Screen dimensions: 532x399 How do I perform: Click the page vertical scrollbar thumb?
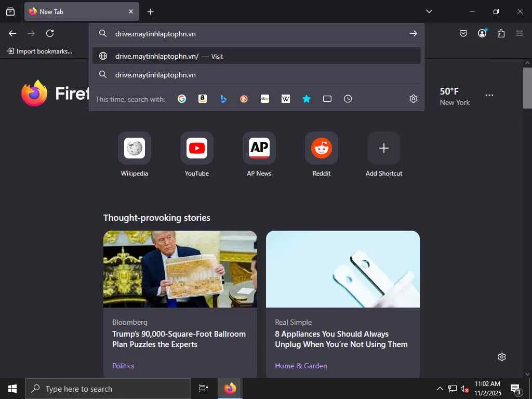(x=527, y=88)
